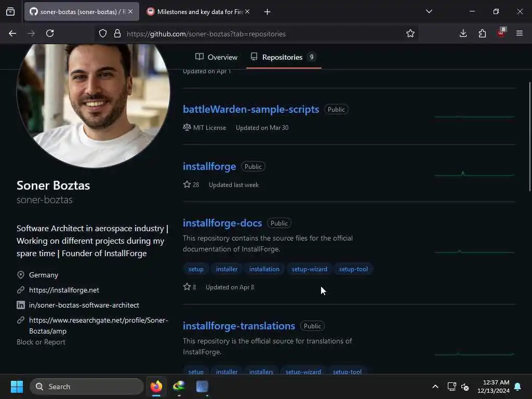Open Firefox View tab list icon
Image resolution: width=532 pixels, height=399 pixels.
point(10,11)
